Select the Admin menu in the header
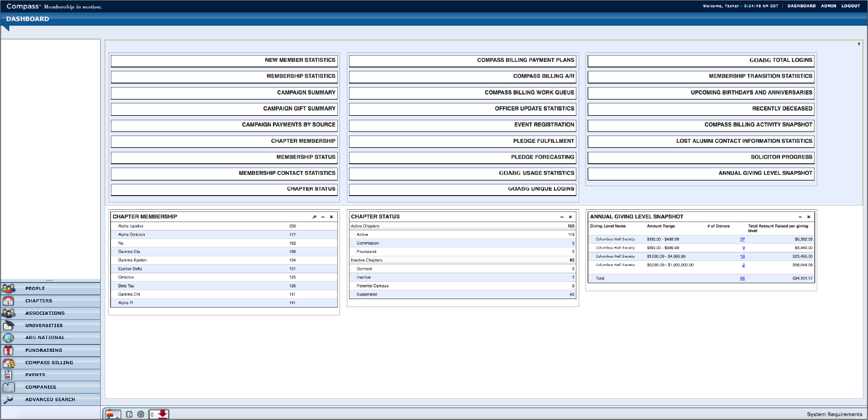 tap(829, 6)
